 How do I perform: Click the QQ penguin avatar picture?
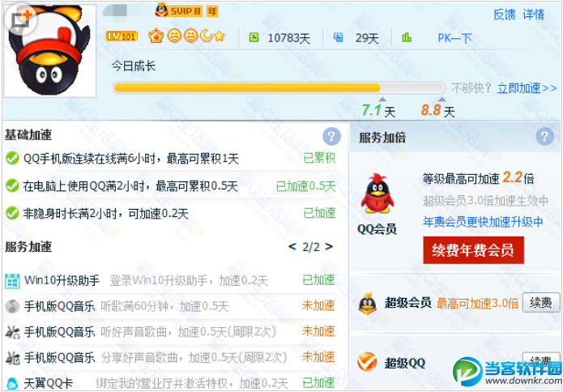pyautogui.click(x=50, y=50)
